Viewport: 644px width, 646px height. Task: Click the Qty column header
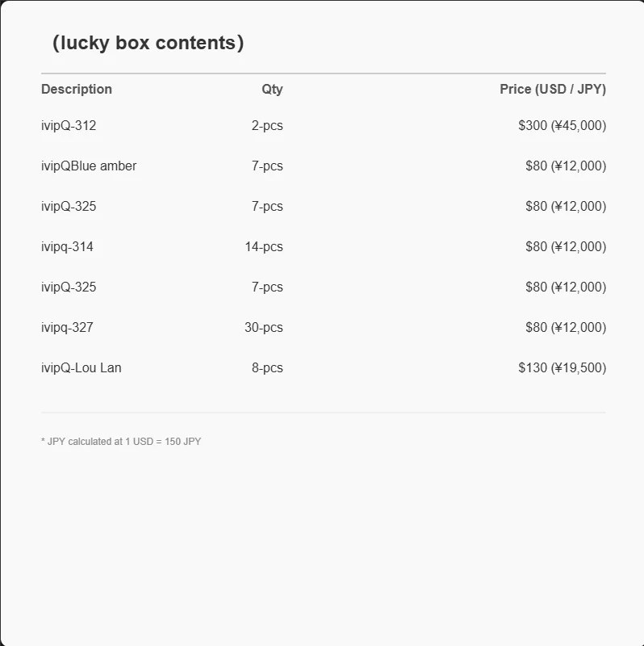click(272, 89)
